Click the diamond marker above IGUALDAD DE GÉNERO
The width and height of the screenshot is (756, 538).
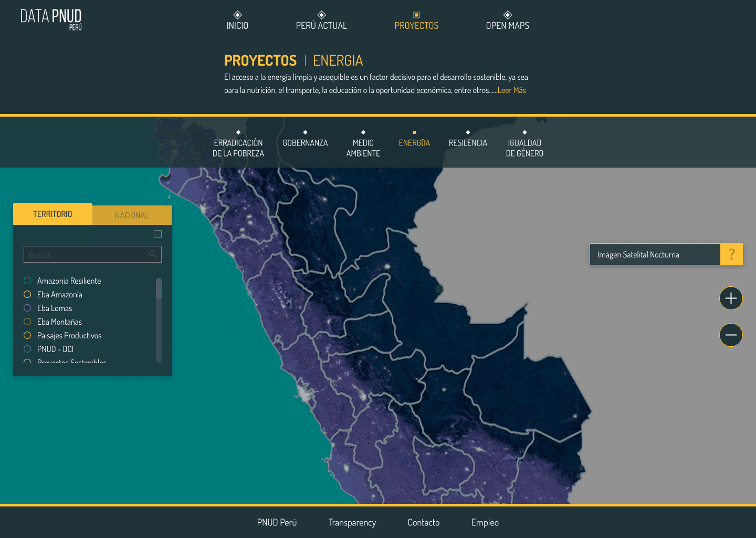tap(524, 132)
